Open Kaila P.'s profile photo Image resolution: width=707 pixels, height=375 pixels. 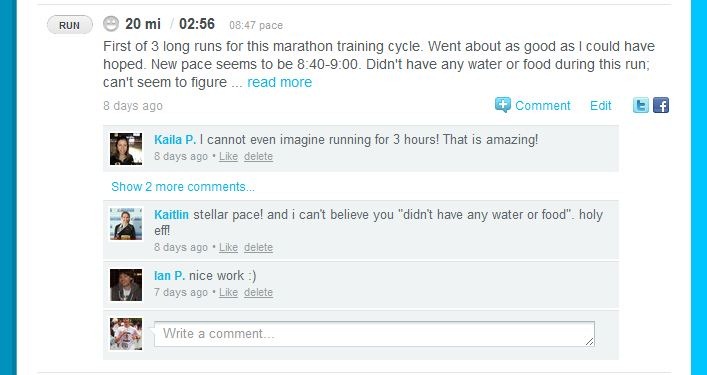126,149
